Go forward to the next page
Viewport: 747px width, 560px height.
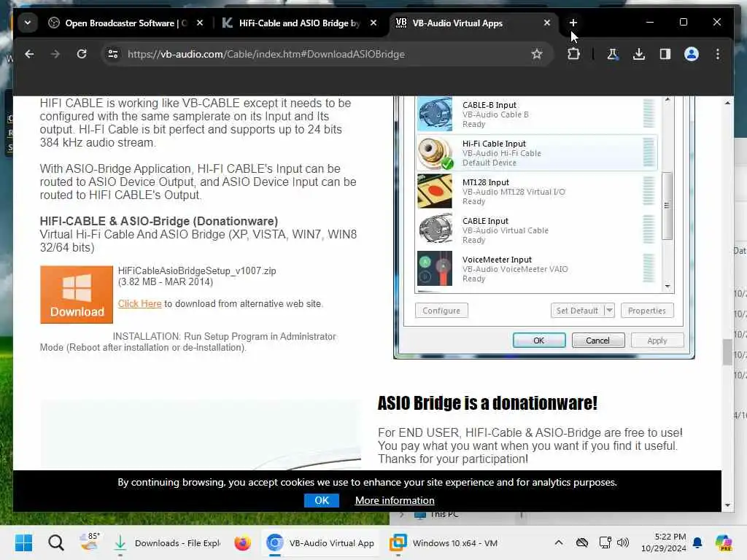coord(55,54)
